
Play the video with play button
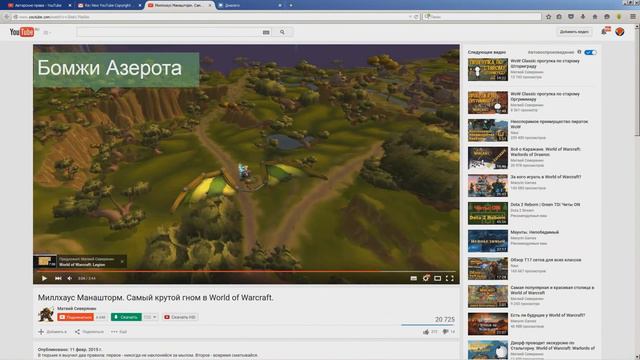(44, 278)
